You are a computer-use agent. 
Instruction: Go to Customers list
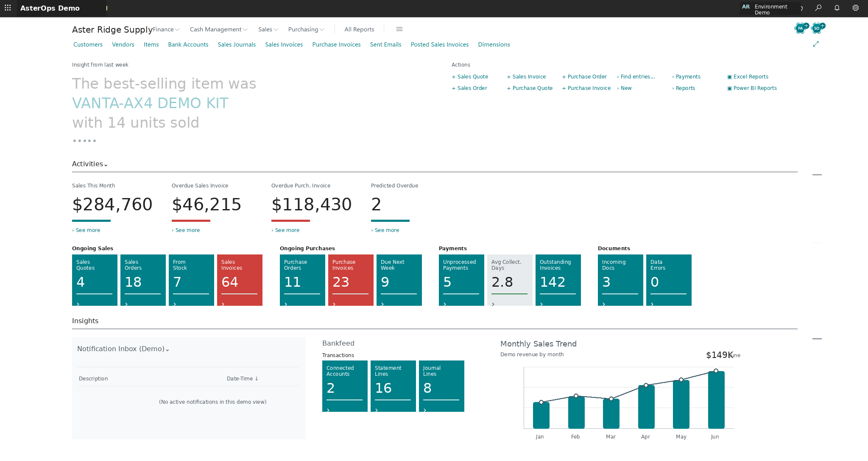[x=88, y=45]
